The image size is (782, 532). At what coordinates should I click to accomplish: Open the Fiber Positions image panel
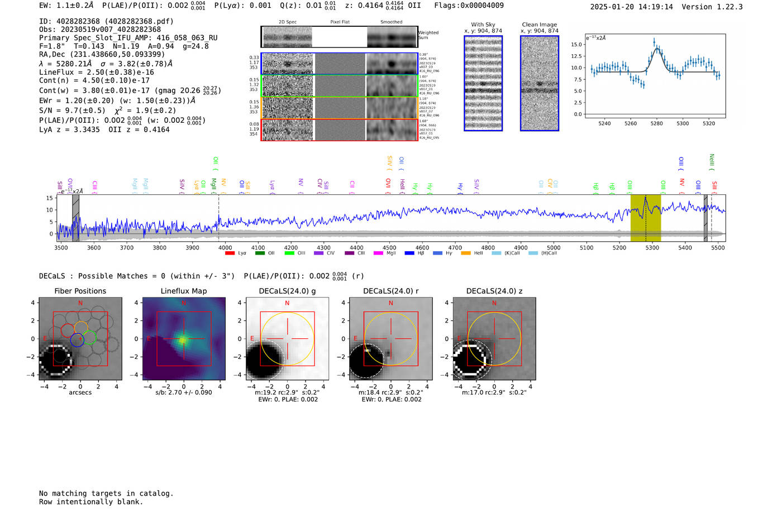[80, 338]
